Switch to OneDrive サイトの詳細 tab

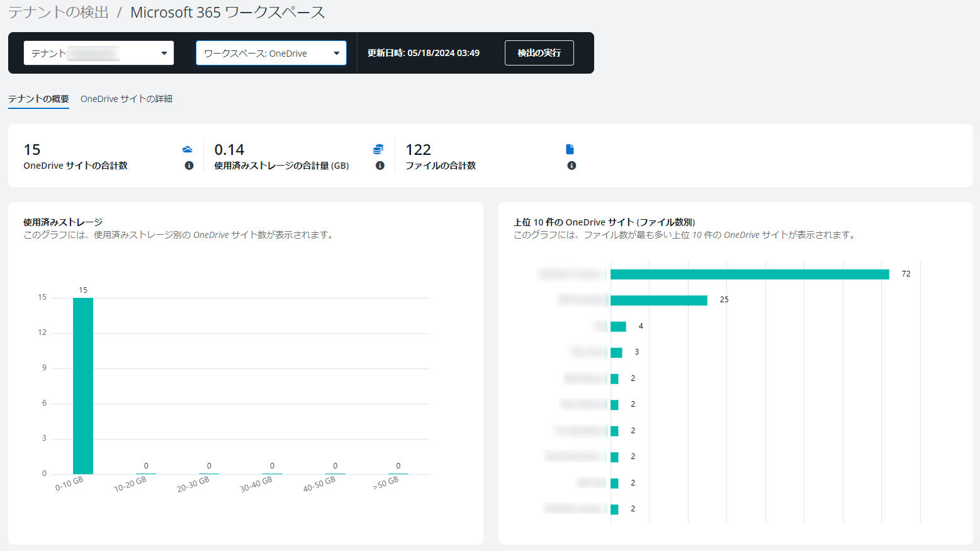[127, 99]
